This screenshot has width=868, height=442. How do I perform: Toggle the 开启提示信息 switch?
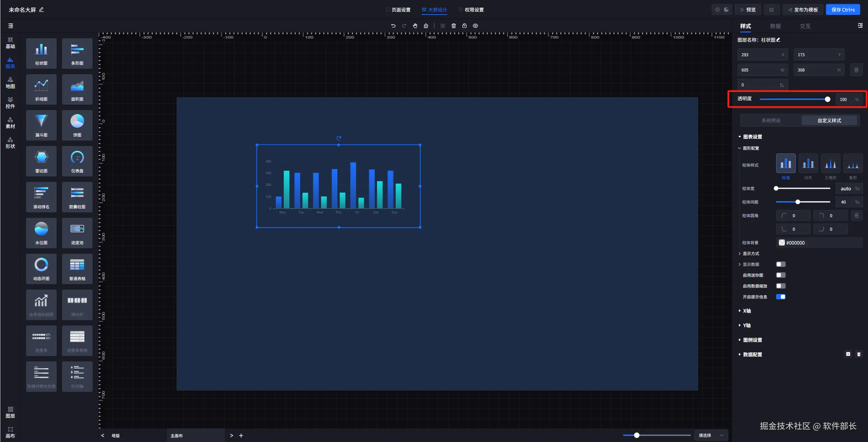click(781, 297)
